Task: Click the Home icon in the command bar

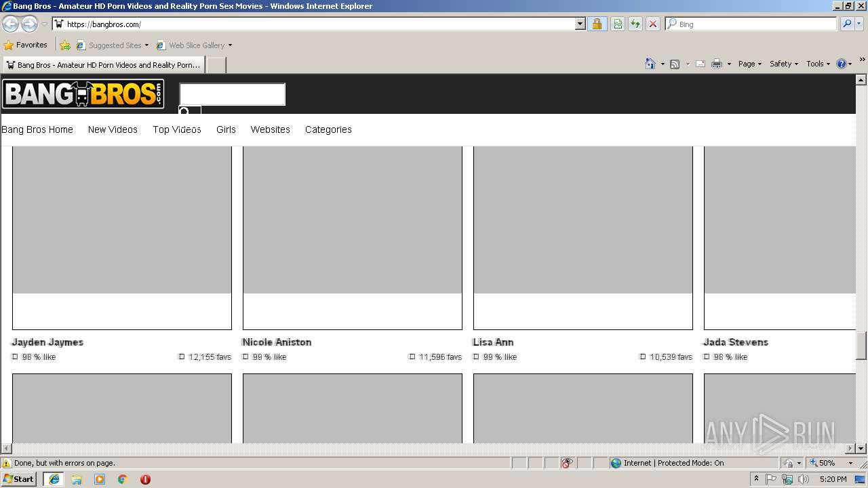Action: click(650, 64)
